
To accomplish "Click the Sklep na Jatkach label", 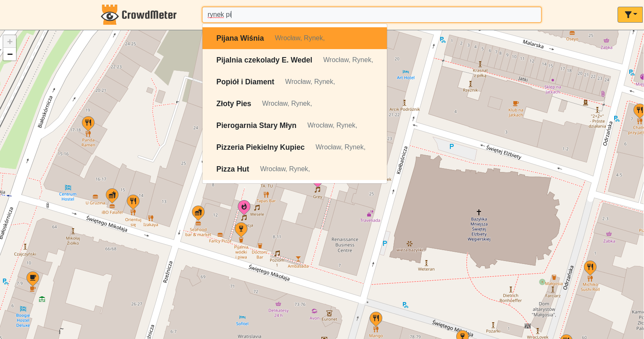I will tap(552, 89).
